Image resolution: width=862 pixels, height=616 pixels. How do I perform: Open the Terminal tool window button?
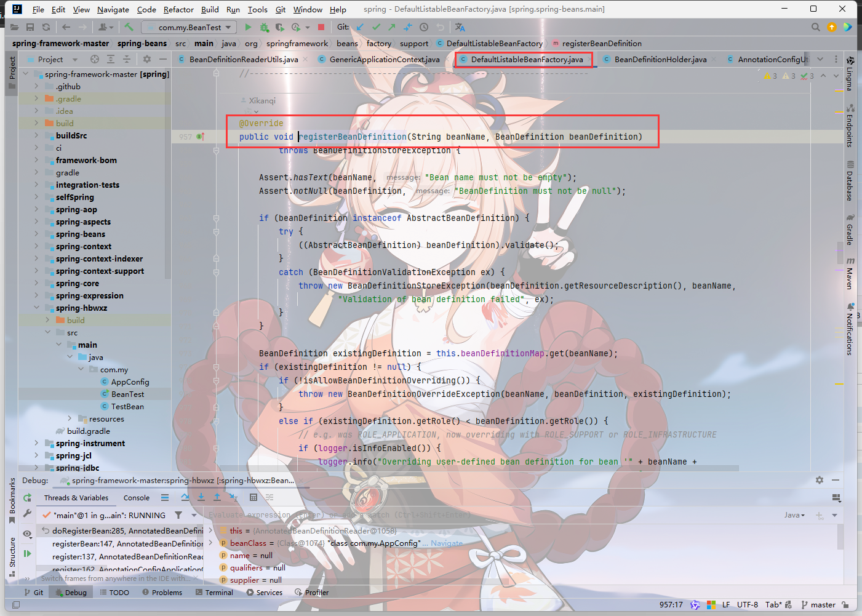click(x=214, y=592)
